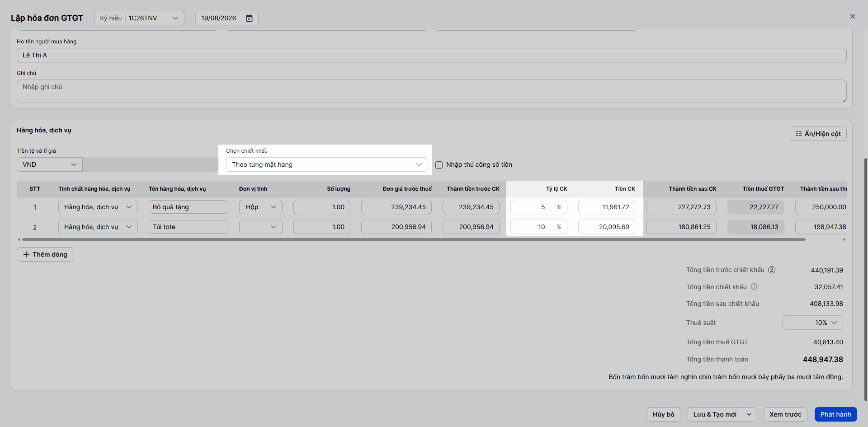Open Tính chất dropdown for Bộ quà tặng row

tap(98, 207)
